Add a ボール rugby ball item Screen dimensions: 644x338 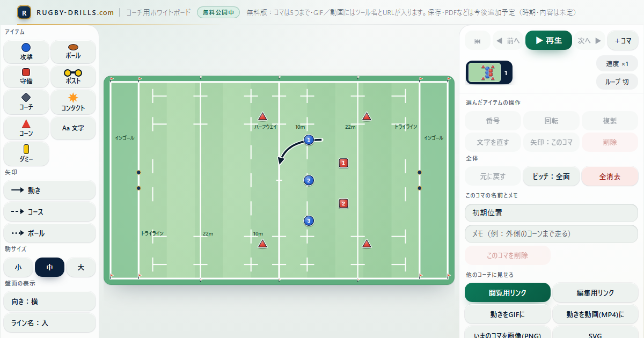[x=74, y=52]
